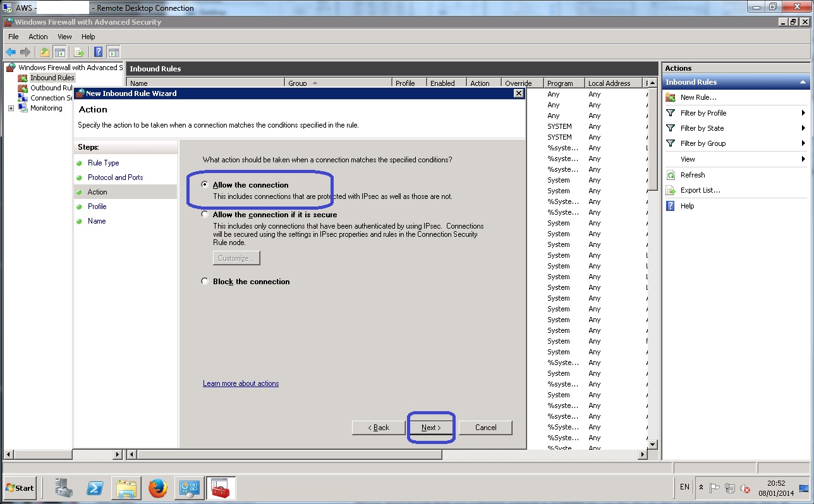Click Refresh in the Actions pane
This screenshot has height=504, width=814.
(693, 175)
